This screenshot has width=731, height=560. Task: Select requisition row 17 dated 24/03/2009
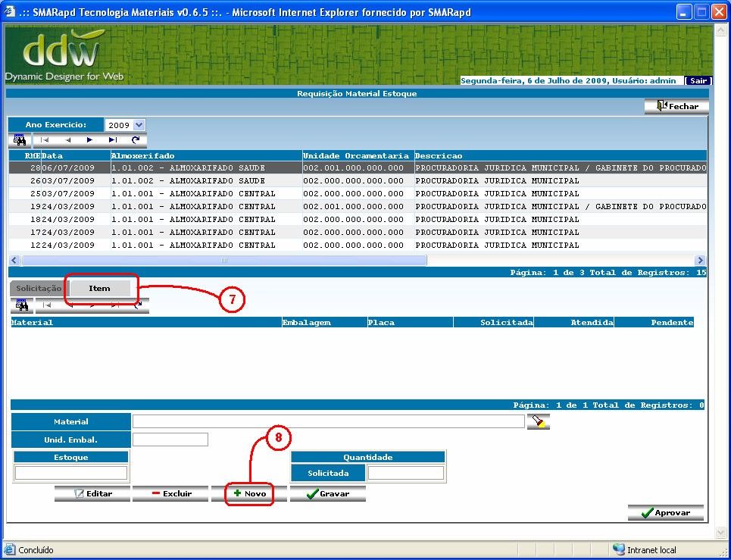358,232
